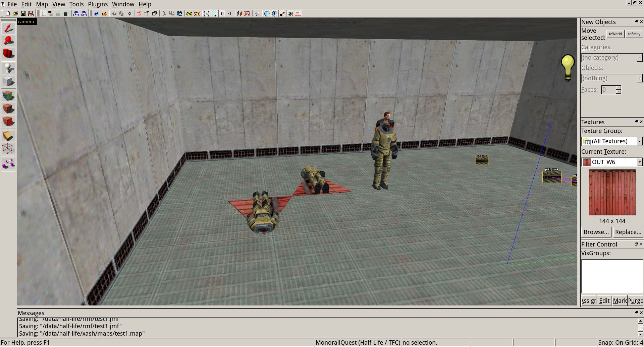The height and width of the screenshot is (347, 644).
Task: Expand the Categories dropdown
Action: [612, 58]
